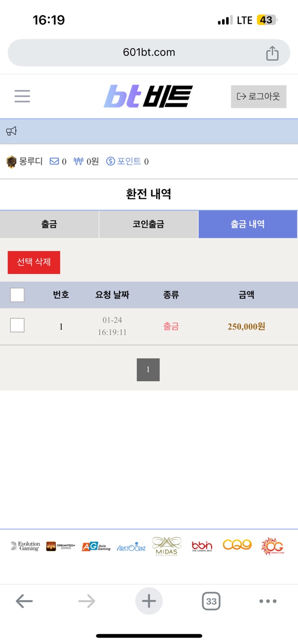Open new tab with plus icon
The height and width of the screenshot is (644, 298).
click(x=149, y=601)
